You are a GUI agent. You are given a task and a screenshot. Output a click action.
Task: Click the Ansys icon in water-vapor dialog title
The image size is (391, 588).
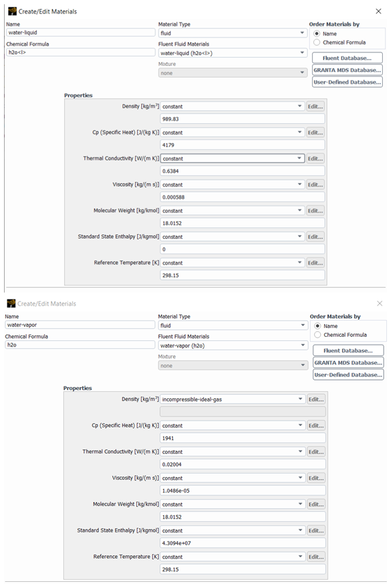[x=12, y=304]
